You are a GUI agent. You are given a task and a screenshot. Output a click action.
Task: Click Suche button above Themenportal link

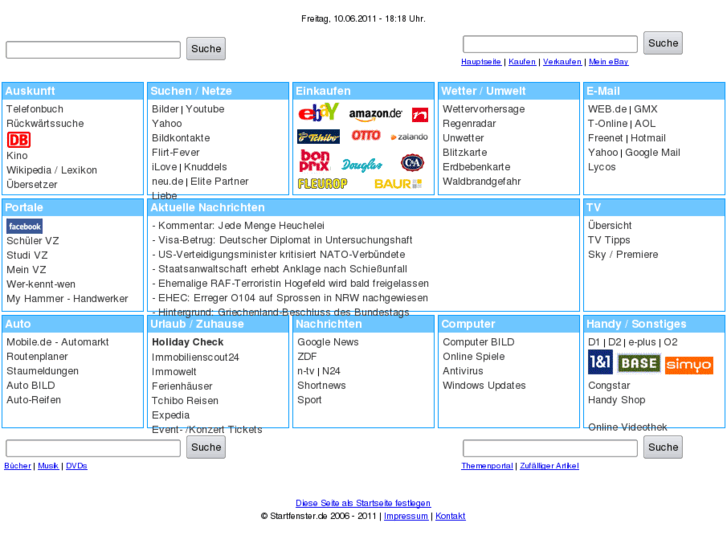663,447
